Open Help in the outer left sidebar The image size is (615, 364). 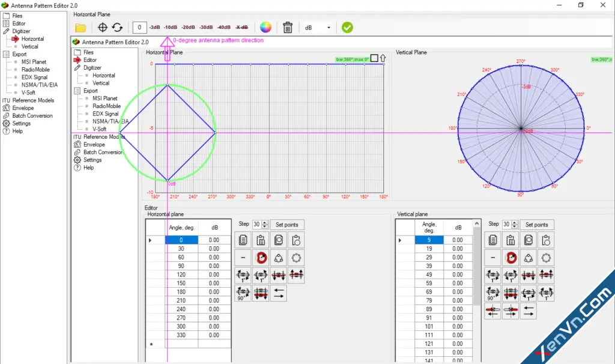(17, 131)
